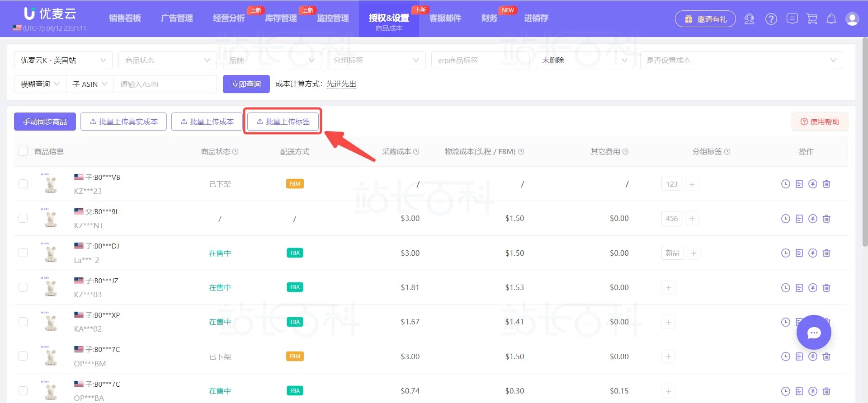Image resolution: width=868 pixels, height=403 pixels.
Task: Show 采购成本 column info tooltip icon
Action: [416, 152]
